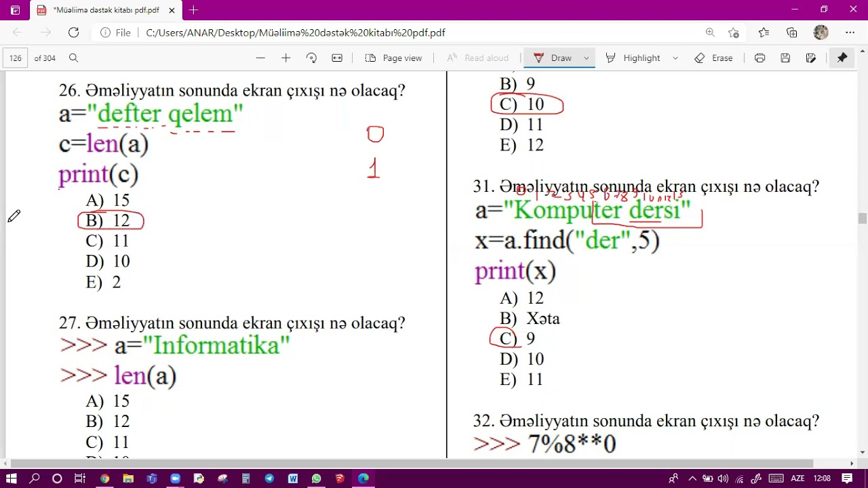Click the Save as icon
The width and height of the screenshot is (868, 488).
pos(811,58)
